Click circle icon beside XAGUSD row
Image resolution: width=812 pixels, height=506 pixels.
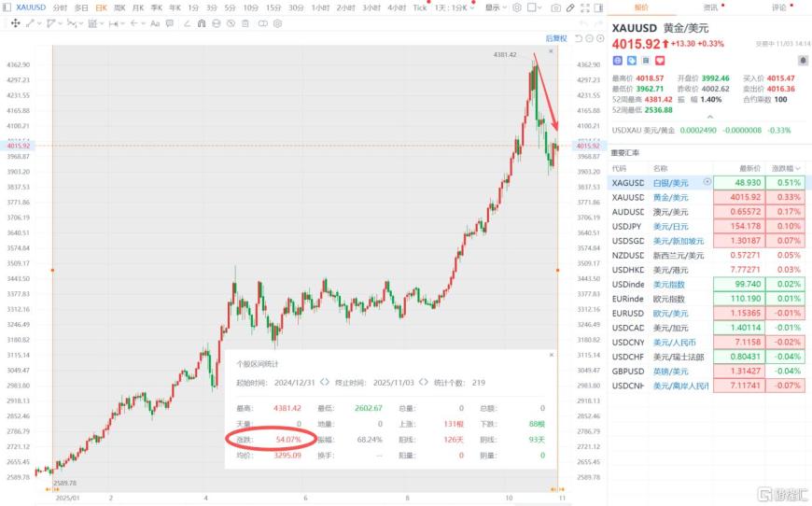click(x=707, y=182)
